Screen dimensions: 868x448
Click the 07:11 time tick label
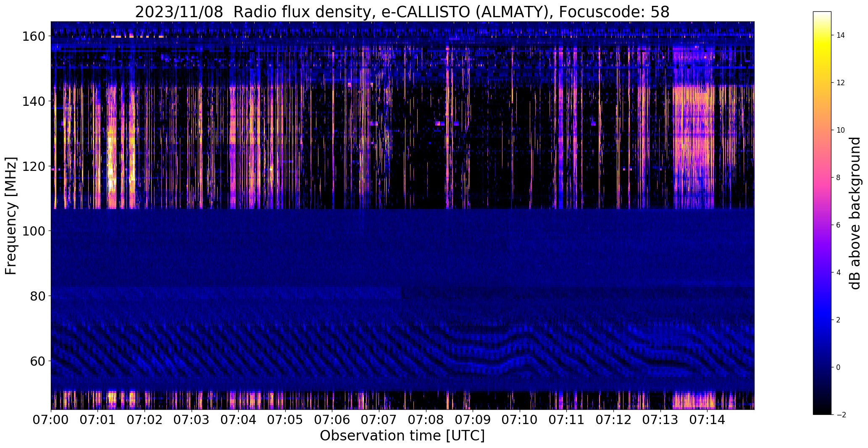pyautogui.click(x=567, y=419)
